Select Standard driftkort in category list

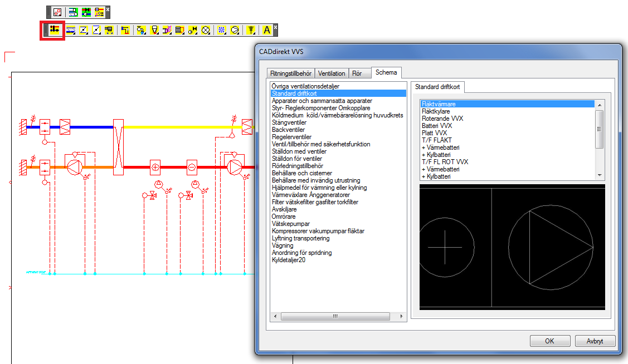point(338,94)
